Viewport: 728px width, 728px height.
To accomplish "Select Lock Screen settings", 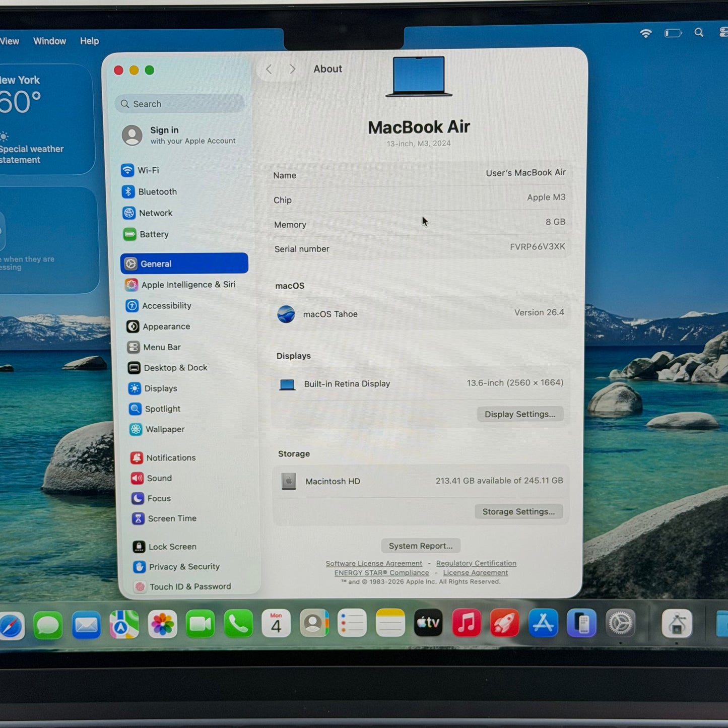I will [x=165, y=547].
